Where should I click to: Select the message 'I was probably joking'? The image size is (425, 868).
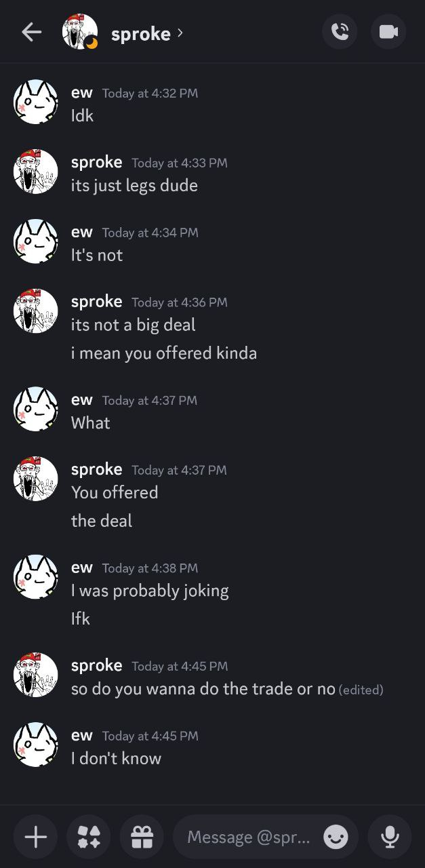coord(150,591)
